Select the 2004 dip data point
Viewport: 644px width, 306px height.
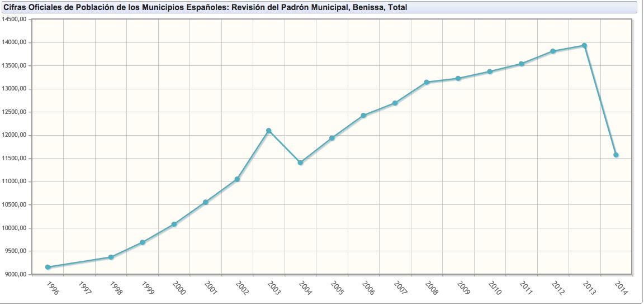coord(300,162)
